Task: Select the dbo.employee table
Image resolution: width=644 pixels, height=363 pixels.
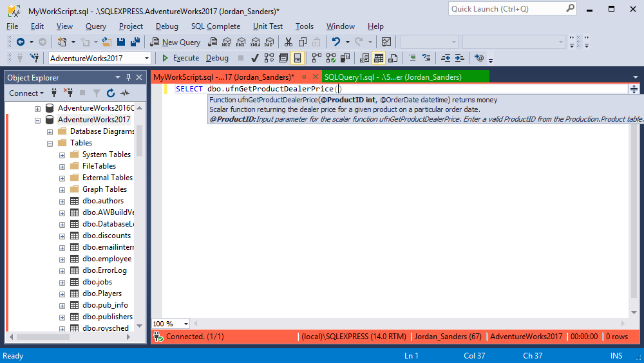Action: (x=107, y=259)
